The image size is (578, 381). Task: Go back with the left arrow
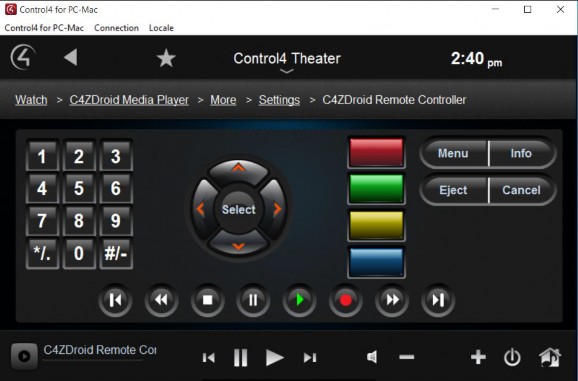[70, 57]
